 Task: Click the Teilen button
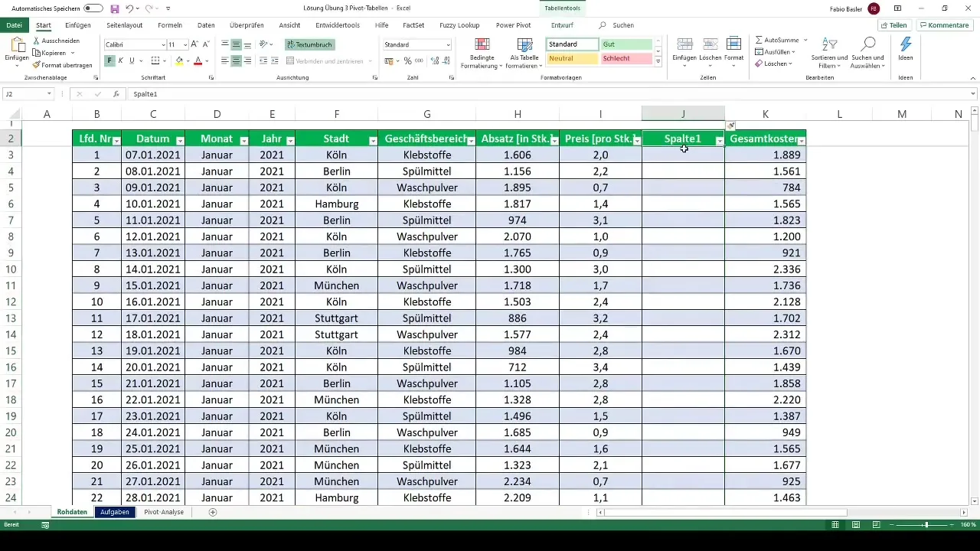(x=893, y=25)
